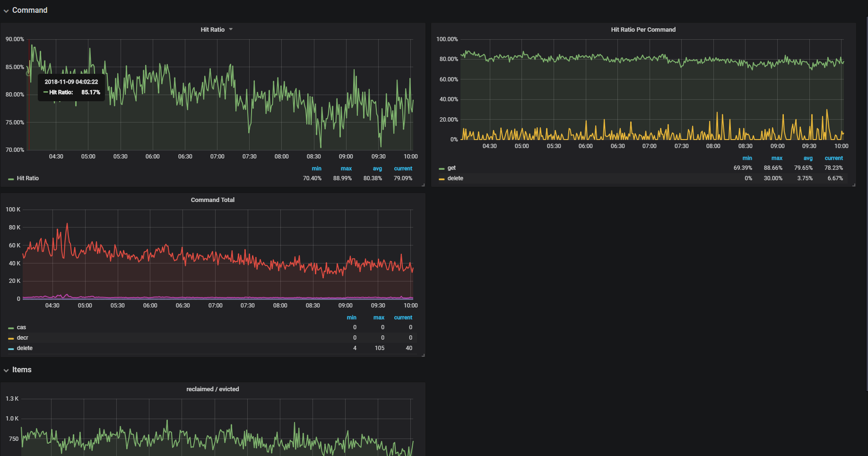Sort Hit Ratio legend by min column
Image resolution: width=868 pixels, height=456 pixels.
[x=316, y=168]
